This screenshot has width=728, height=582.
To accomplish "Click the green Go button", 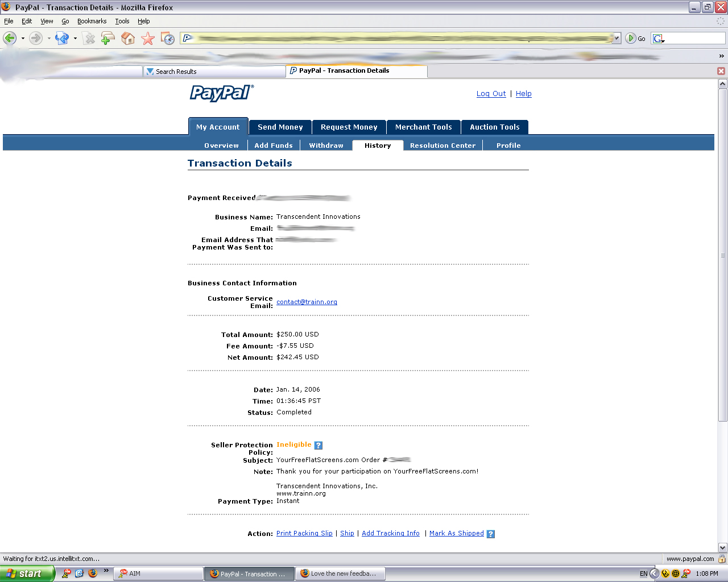I will [x=635, y=38].
